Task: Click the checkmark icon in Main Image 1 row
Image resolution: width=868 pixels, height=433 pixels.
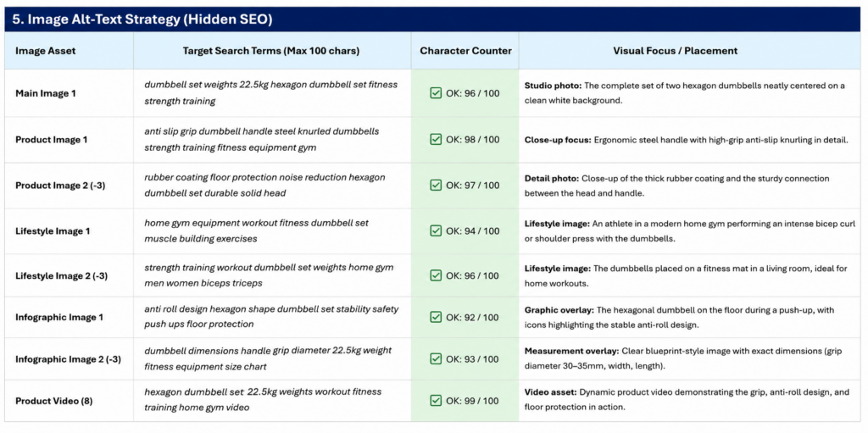Action: (x=436, y=93)
